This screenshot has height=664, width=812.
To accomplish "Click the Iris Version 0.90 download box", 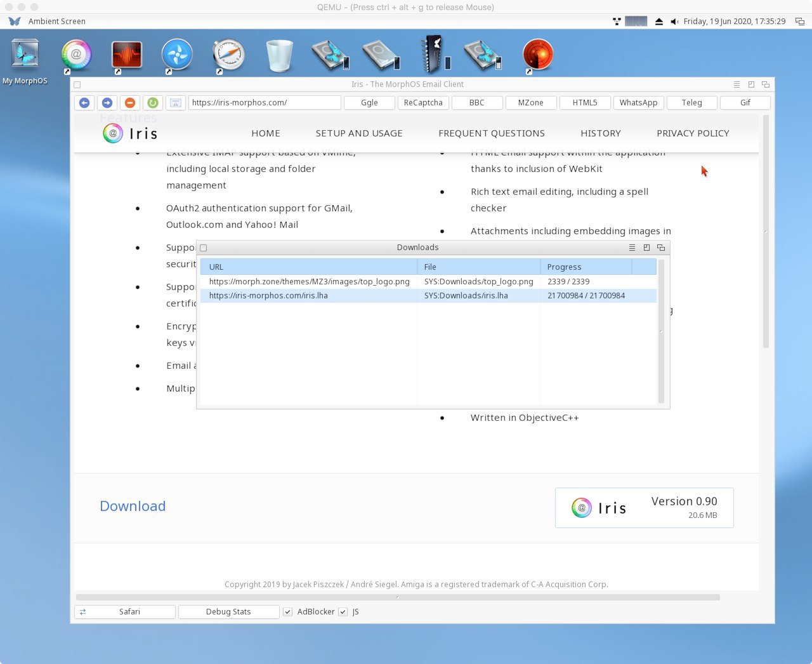I will pyautogui.click(x=645, y=508).
